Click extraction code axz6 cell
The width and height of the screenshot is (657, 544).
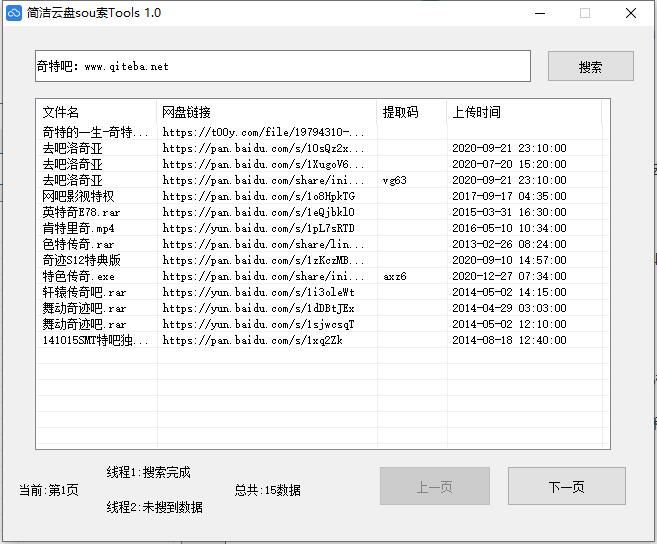coord(395,276)
